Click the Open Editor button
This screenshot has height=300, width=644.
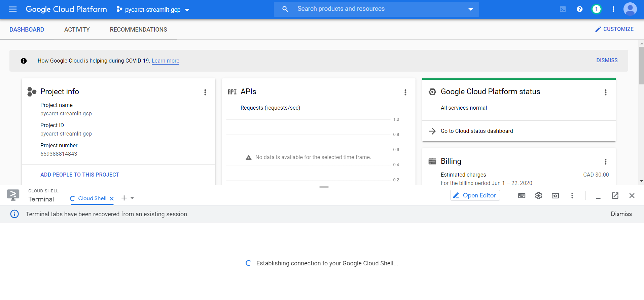[475, 195]
